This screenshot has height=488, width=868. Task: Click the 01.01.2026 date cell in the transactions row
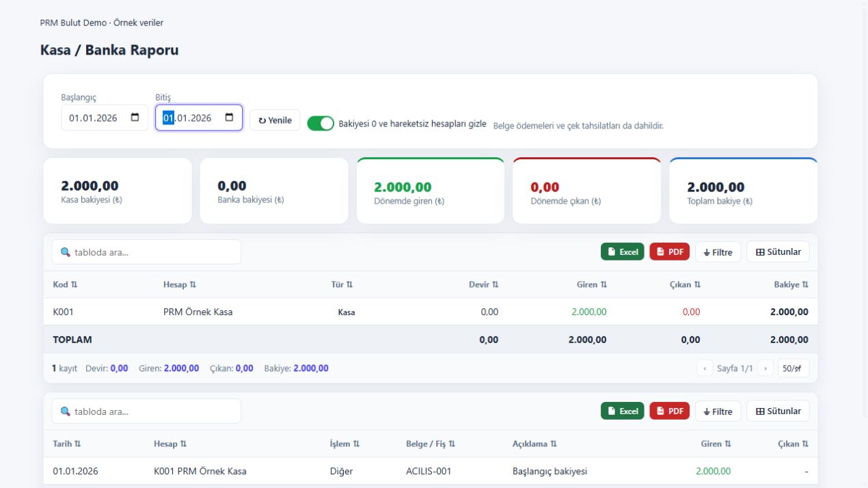pyautogui.click(x=75, y=471)
